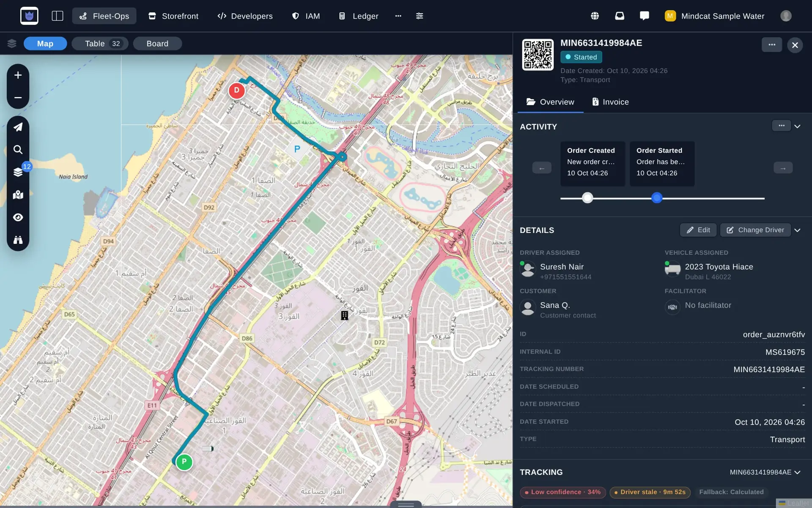Go to previous activity with left arrow
Image resolution: width=812 pixels, height=508 pixels.
click(542, 168)
